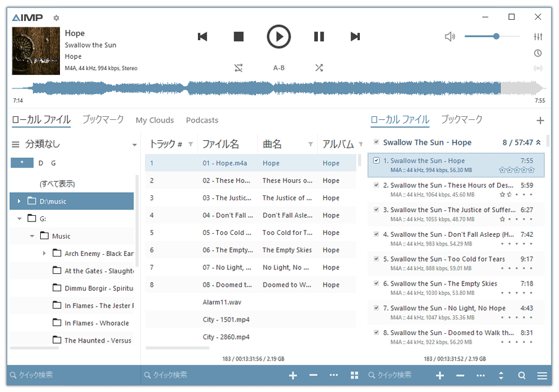This screenshot has height=392, width=559.
Task: Filter by drive G letter
Action: pos(53,163)
